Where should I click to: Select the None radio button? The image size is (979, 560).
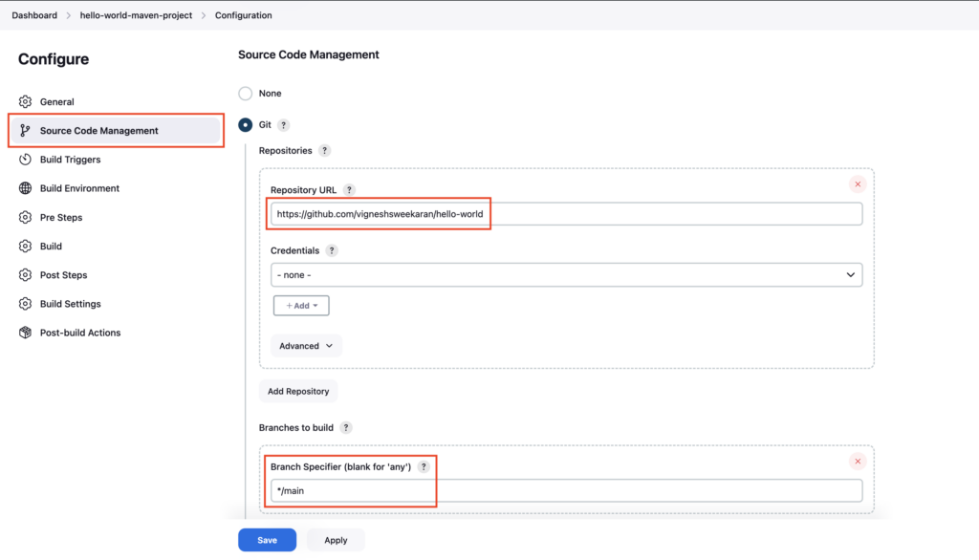(246, 94)
